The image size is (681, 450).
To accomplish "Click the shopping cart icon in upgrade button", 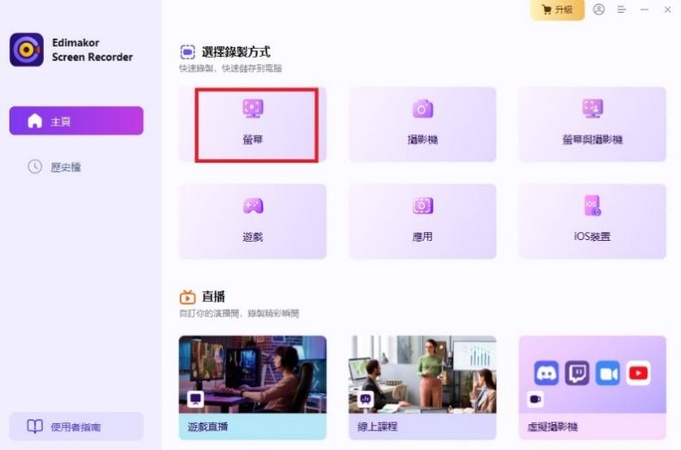I will point(546,9).
